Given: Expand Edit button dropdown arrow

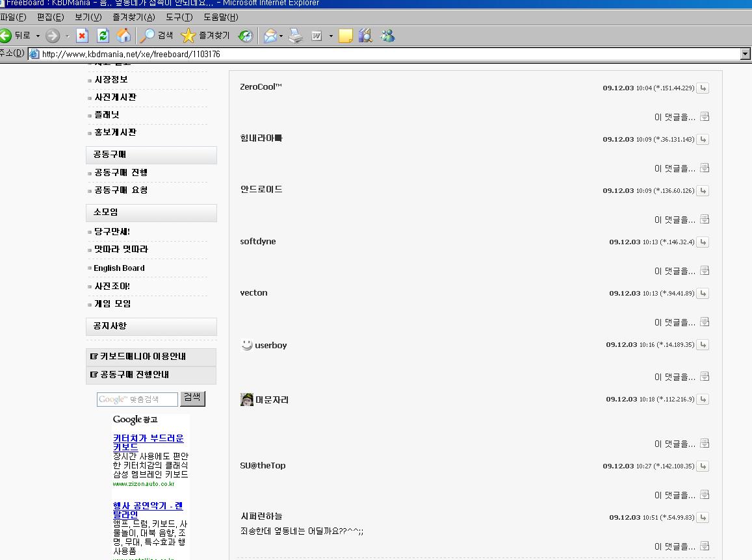Looking at the screenshot, I should (331, 36).
